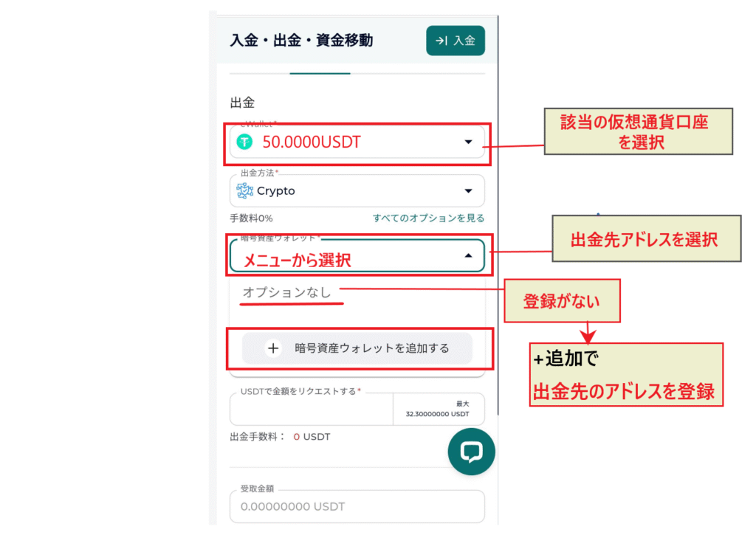Click the 入金・出金・資金移動 header title

pyautogui.click(x=301, y=41)
